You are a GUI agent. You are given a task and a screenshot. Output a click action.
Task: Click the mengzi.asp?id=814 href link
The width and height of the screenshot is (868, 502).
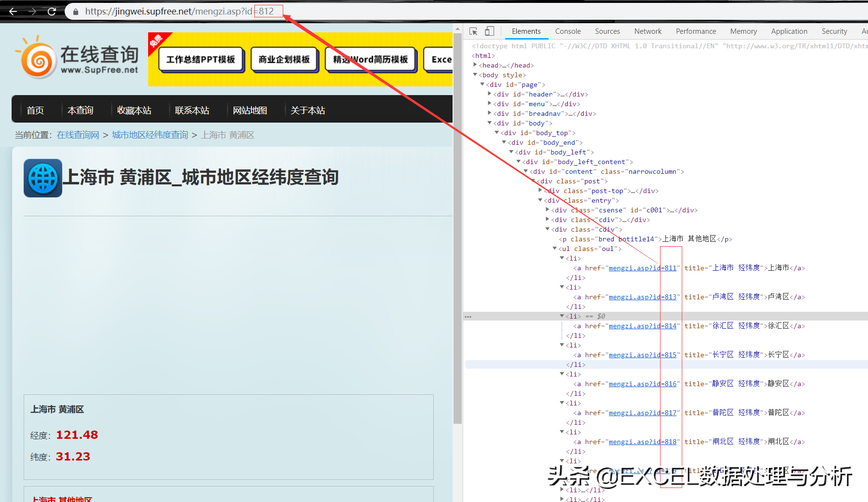pos(643,326)
